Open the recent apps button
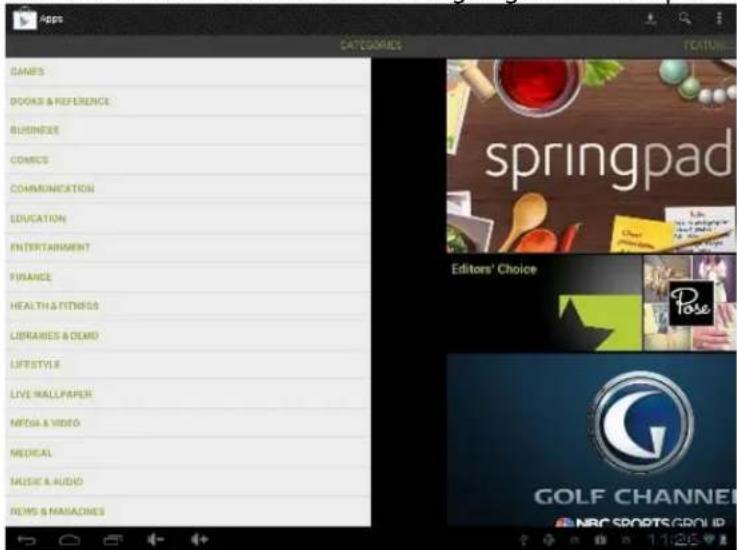The width and height of the screenshot is (737, 550). coord(113,540)
